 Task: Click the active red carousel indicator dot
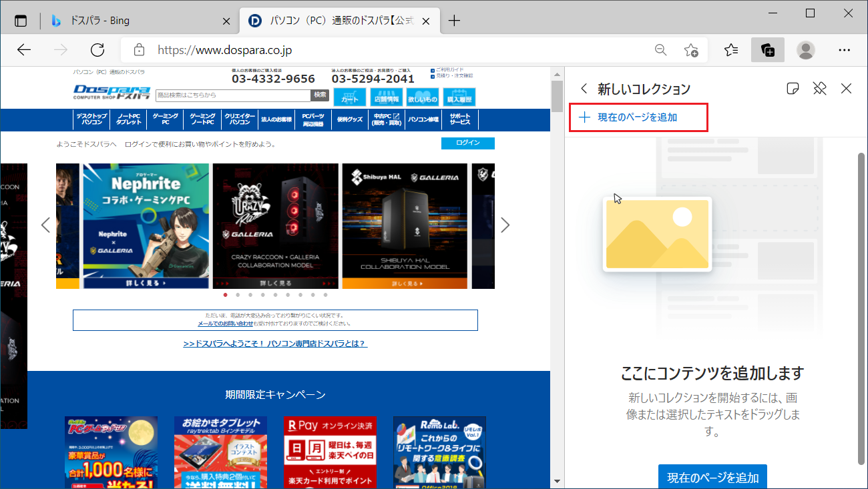coord(226,294)
